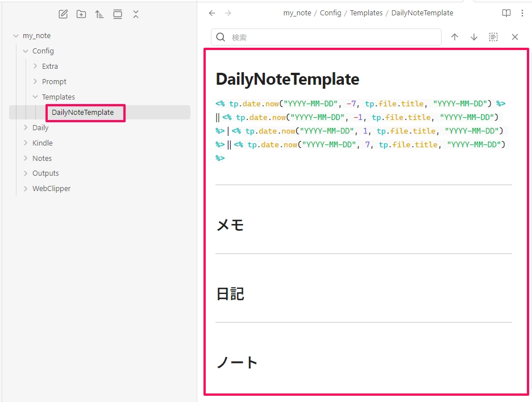532x402 pixels.
Task: Expand the Notes folder chevron
Action: click(26, 158)
